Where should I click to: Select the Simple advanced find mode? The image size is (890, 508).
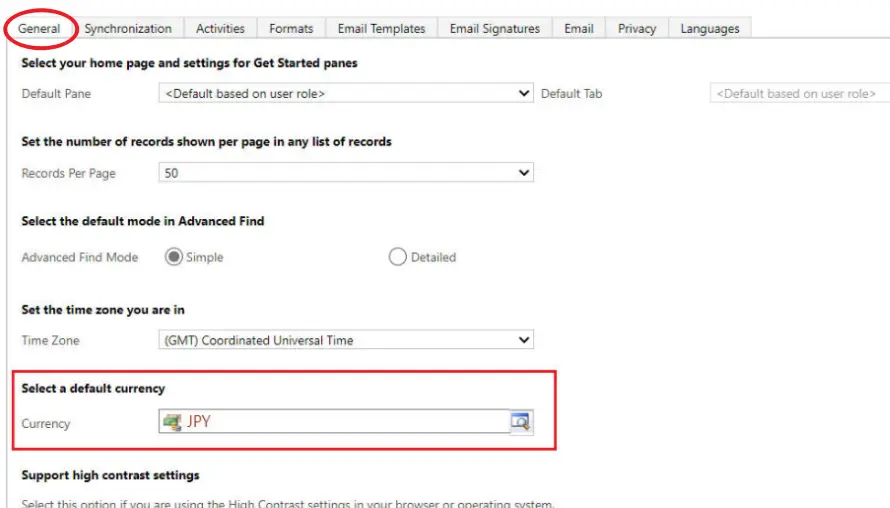click(x=174, y=257)
